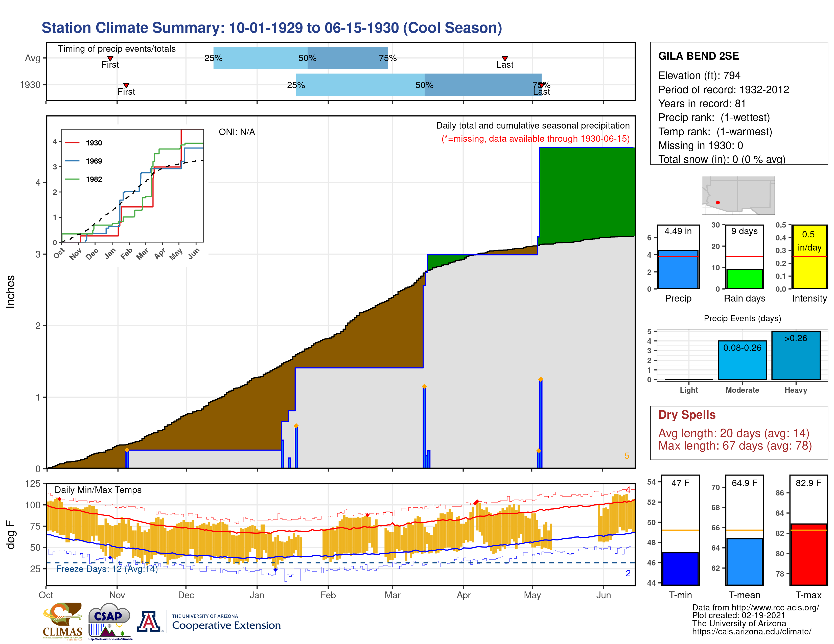Click the Elevation (ft): 794 text
The image size is (834, 644).
tap(699, 76)
